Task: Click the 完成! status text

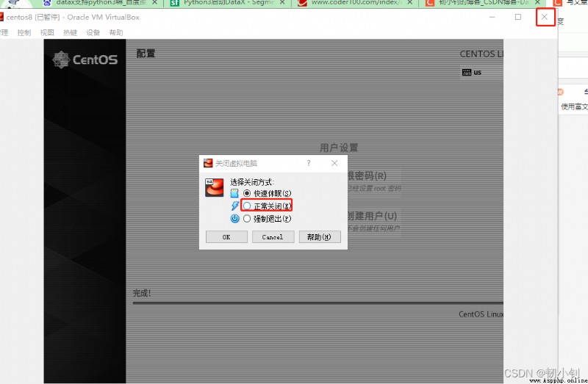Action: click(x=142, y=293)
